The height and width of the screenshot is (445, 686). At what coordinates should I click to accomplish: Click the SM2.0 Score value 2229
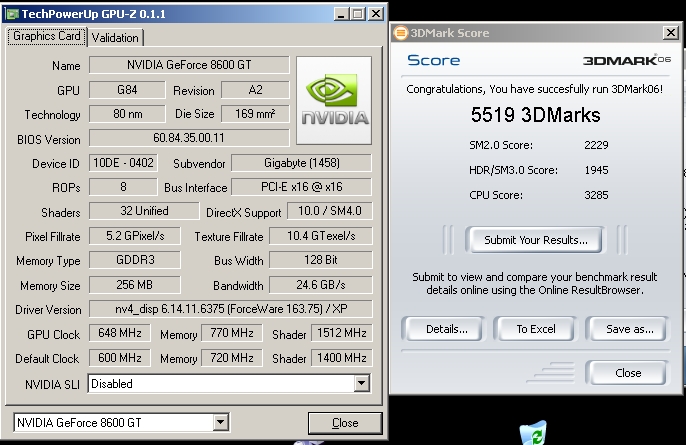[x=596, y=145]
